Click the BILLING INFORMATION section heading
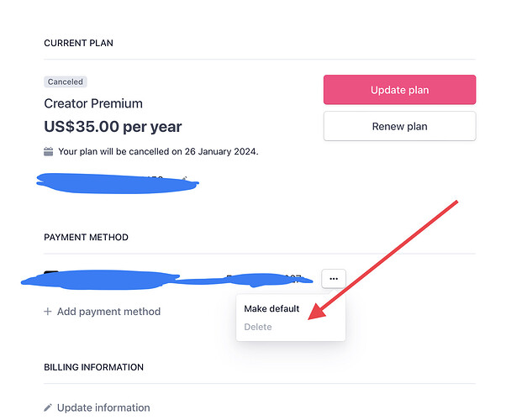 coord(93,367)
